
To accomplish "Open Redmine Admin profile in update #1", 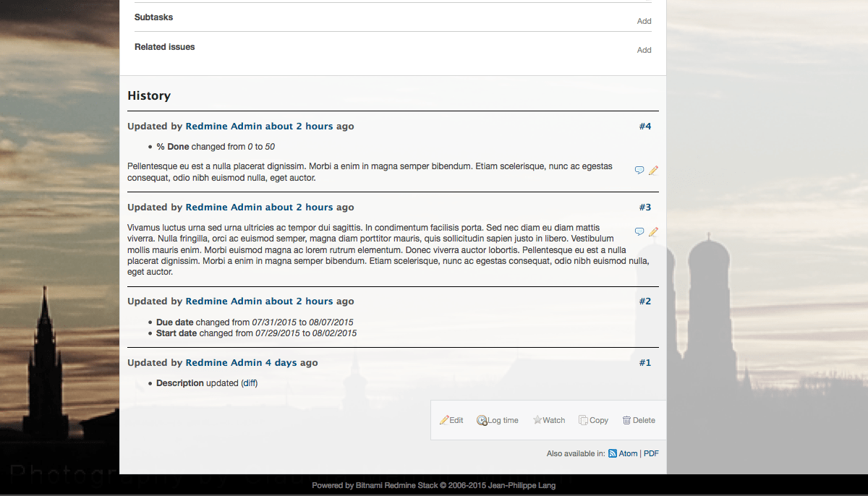I will (x=224, y=363).
